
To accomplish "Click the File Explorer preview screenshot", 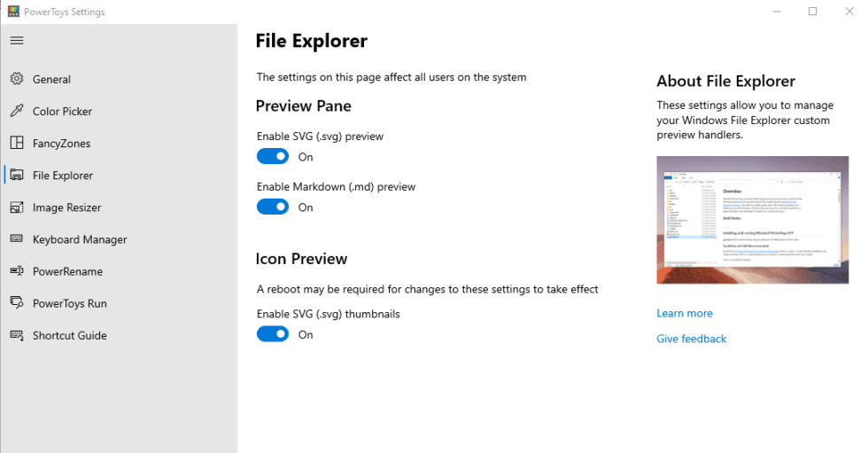I will pos(752,220).
